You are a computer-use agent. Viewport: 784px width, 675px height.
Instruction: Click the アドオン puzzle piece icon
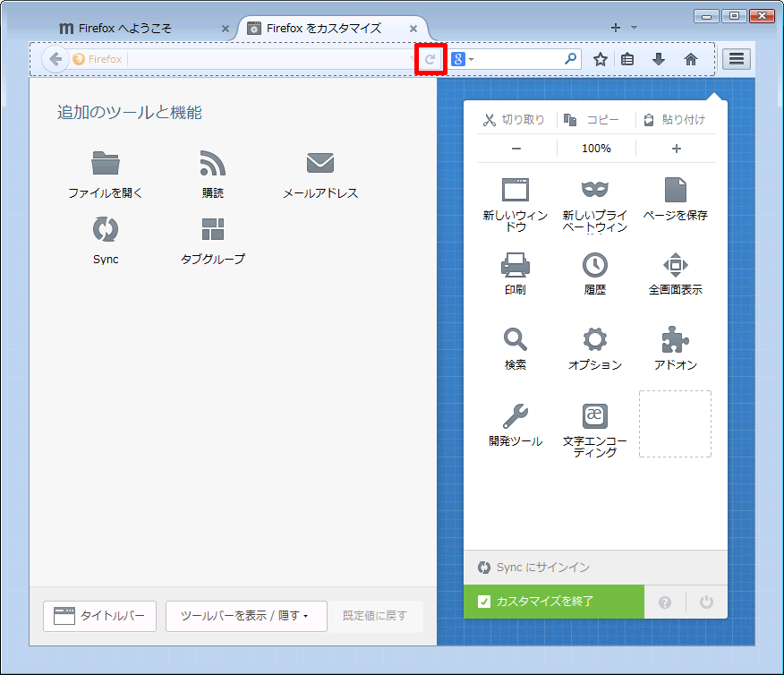[x=676, y=339]
